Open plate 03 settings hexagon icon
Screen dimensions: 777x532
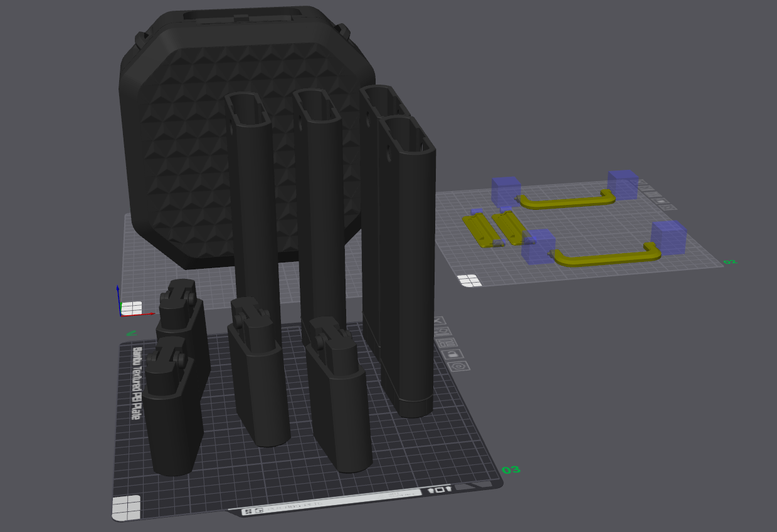click(458, 365)
